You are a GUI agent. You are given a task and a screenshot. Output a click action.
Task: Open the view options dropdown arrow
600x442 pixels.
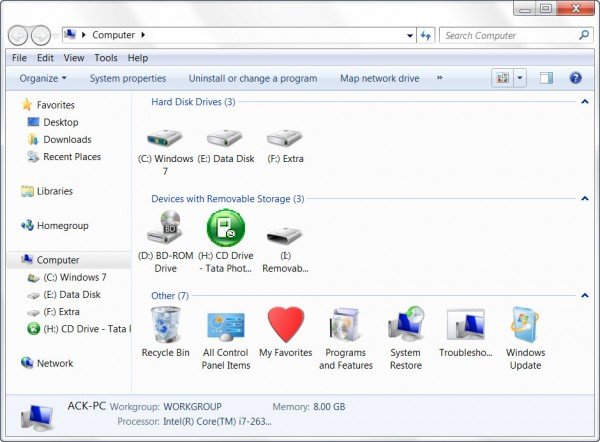tap(520, 78)
